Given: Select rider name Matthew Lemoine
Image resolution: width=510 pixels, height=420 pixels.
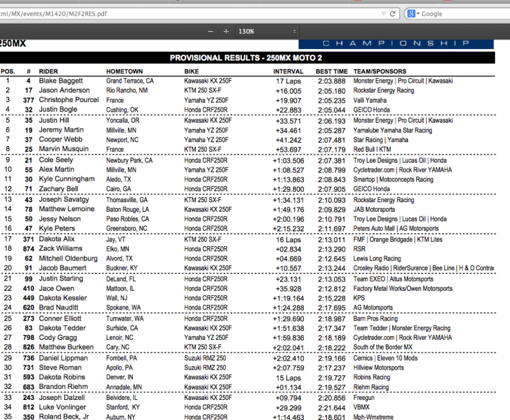Looking at the screenshot, I should point(67,209).
